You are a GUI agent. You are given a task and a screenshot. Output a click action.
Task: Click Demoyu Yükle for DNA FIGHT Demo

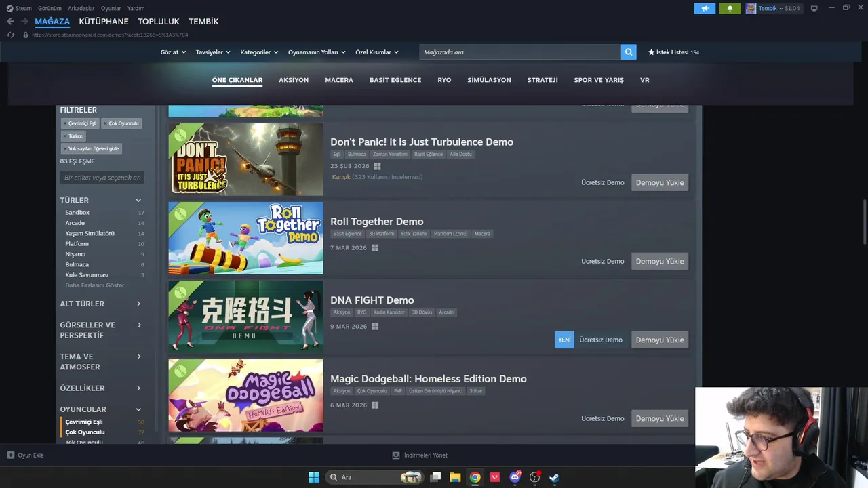660,340
